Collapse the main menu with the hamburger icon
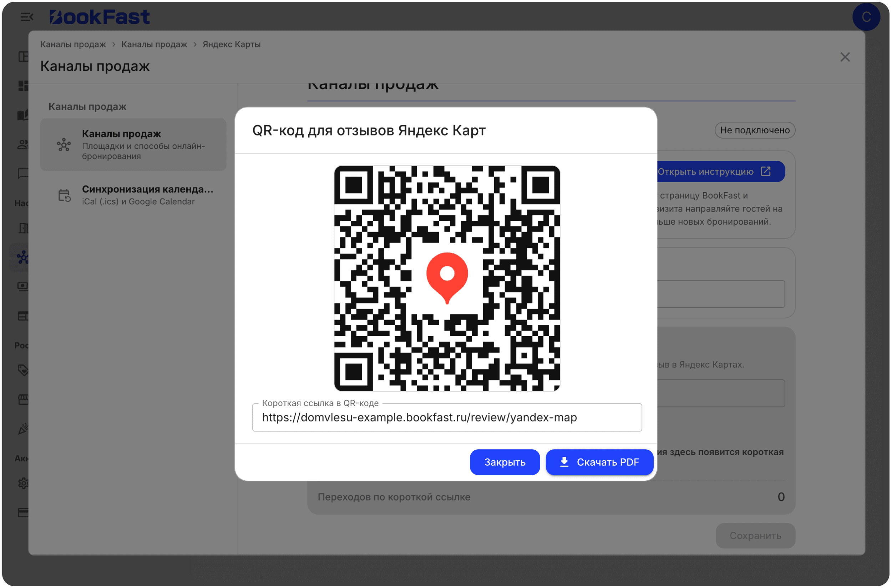Viewport: 892px width, 588px height. 27,17
